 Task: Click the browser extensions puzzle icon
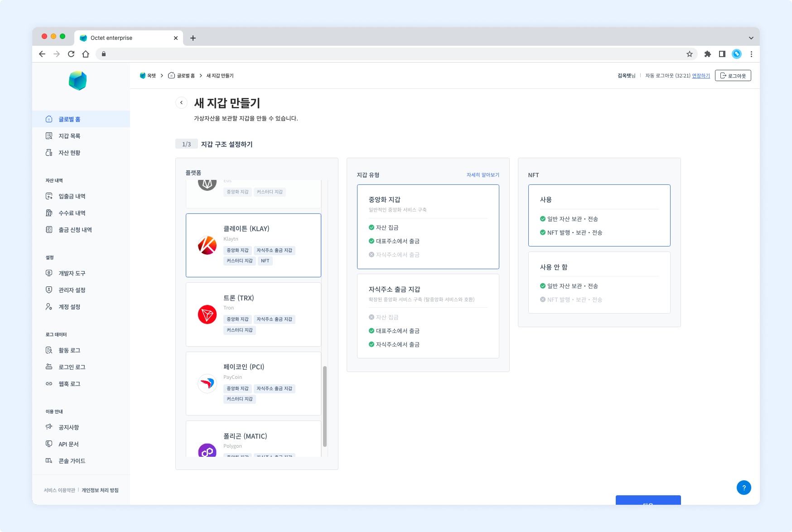pos(708,54)
